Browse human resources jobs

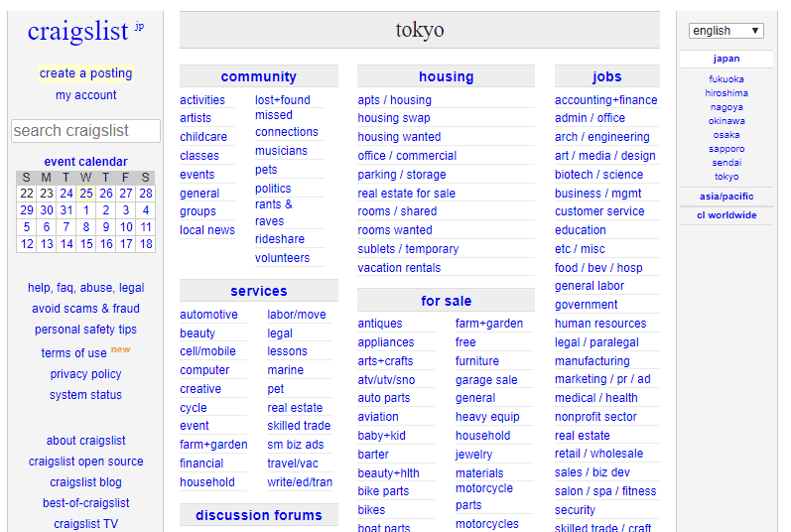(600, 324)
